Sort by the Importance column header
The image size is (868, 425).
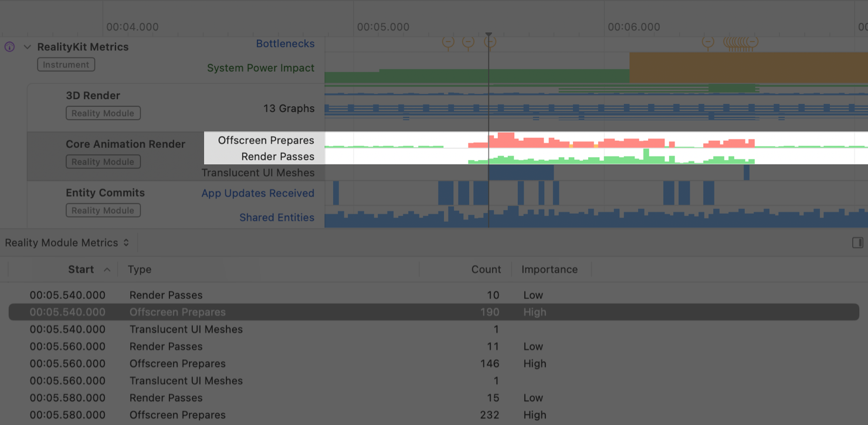click(x=550, y=269)
